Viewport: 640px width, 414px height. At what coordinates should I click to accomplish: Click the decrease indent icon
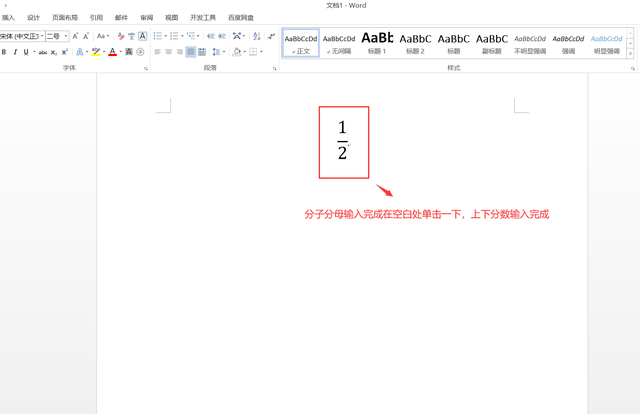click(211, 36)
